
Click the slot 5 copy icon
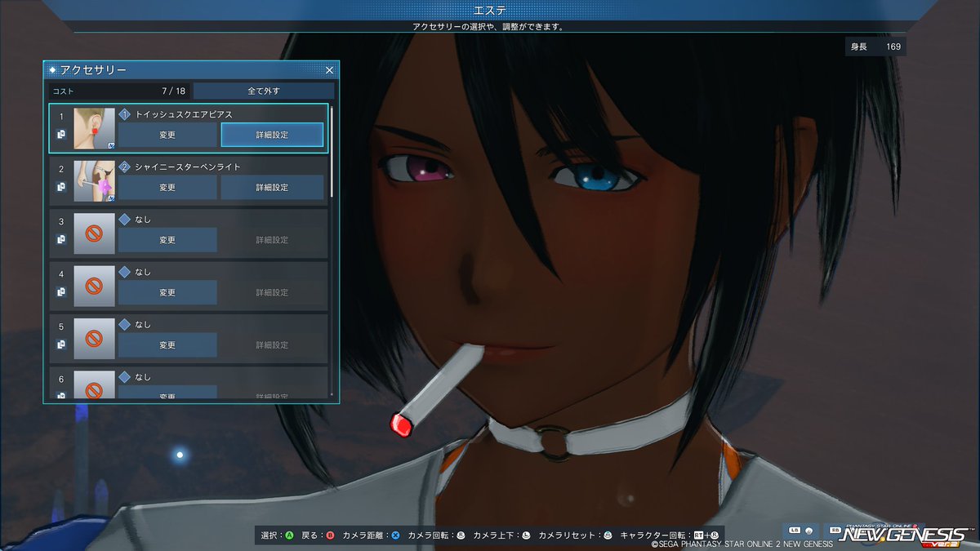coord(61,344)
